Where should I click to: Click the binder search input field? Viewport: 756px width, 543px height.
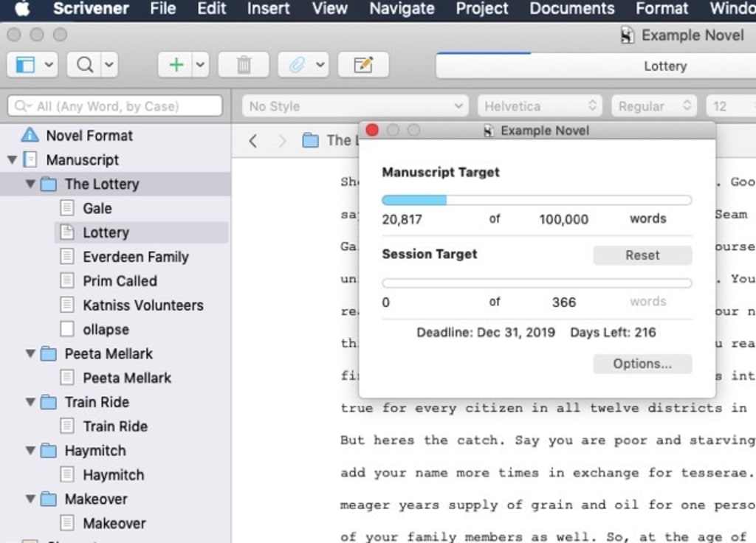pyautogui.click(x=115, y=106)
